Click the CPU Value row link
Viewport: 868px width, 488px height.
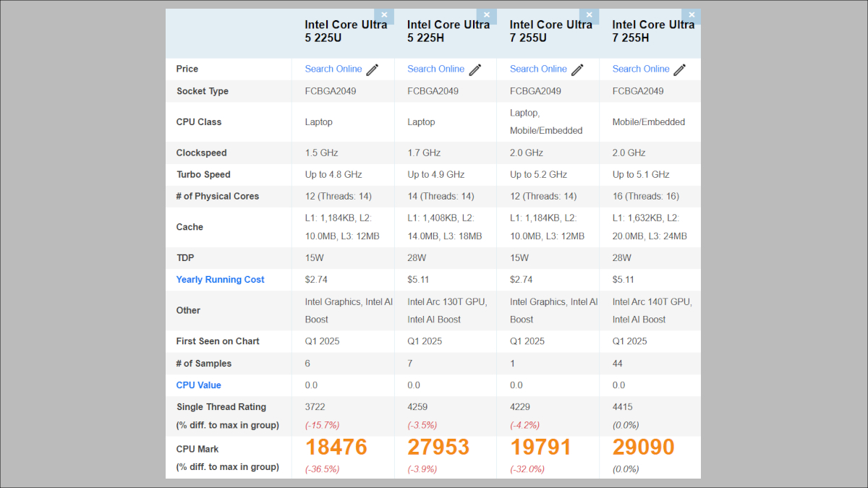199,385
